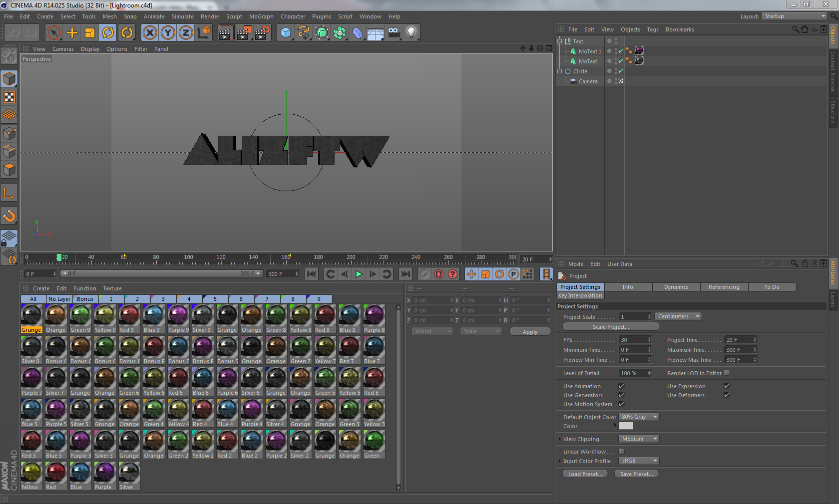The width and height of the screenshot is (839, 504).
Task: Open the Centimeters unit dropdown
Action: tap(678, 317)
